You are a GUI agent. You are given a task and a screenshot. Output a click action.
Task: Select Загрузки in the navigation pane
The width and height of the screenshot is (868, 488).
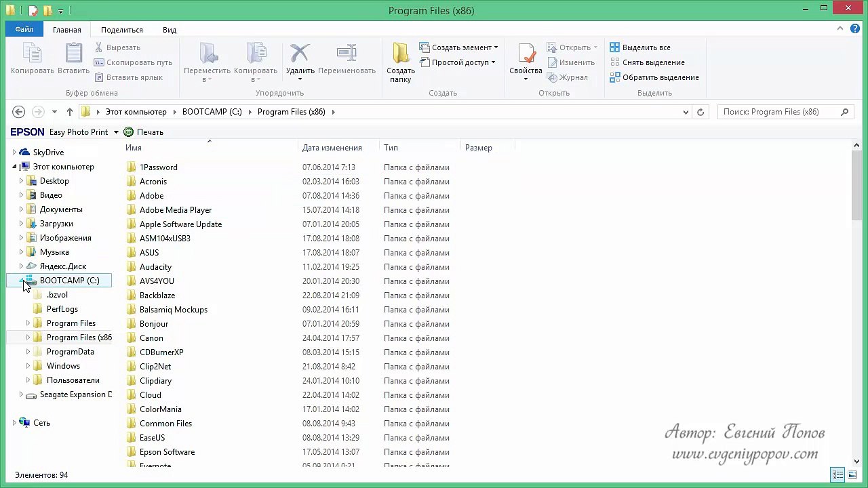click(56, 224)
